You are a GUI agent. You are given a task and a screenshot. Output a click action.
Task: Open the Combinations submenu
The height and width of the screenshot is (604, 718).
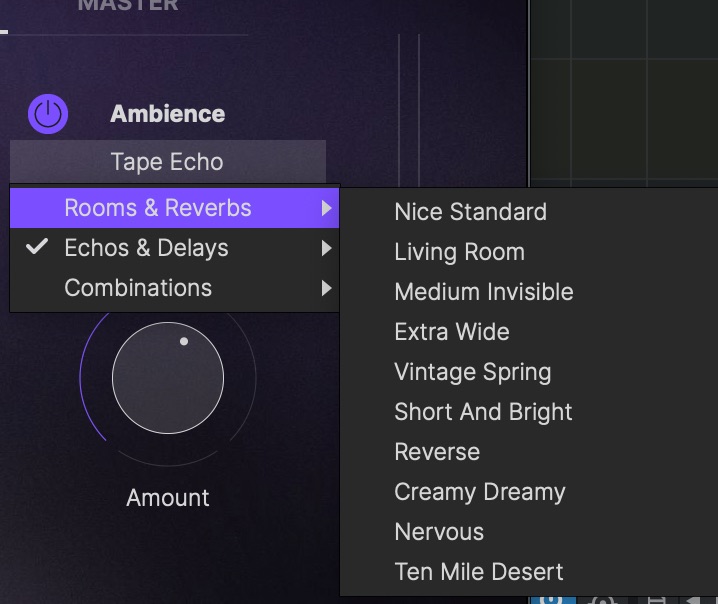138,288
